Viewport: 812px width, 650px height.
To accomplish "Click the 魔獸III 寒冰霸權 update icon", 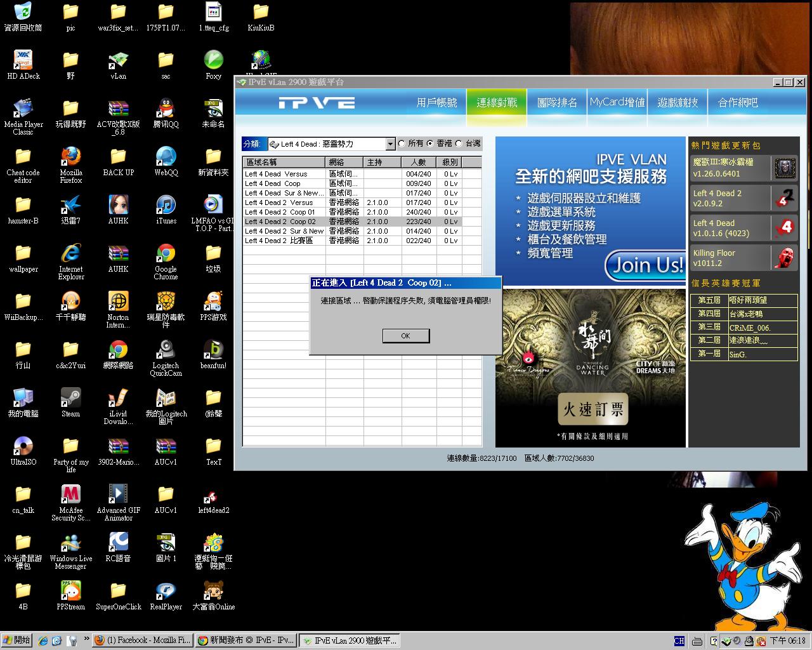I will pyautogui.click(x=785, y=168).
